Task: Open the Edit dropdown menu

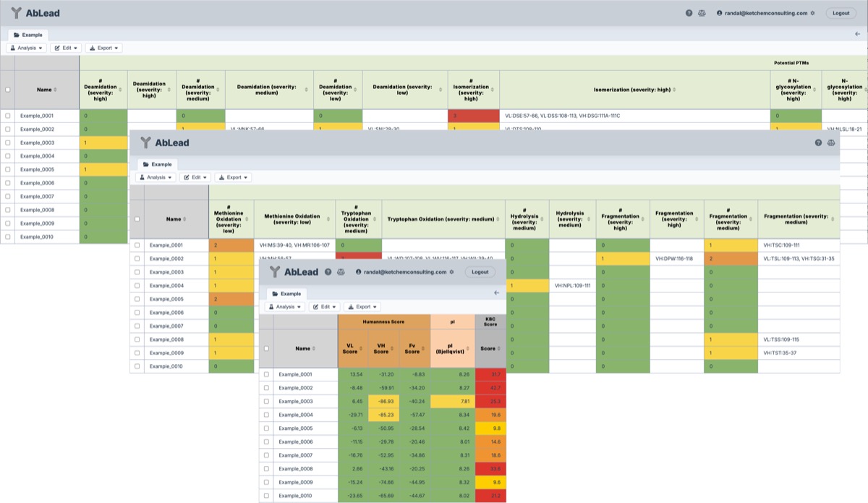Action: point(324,307)
